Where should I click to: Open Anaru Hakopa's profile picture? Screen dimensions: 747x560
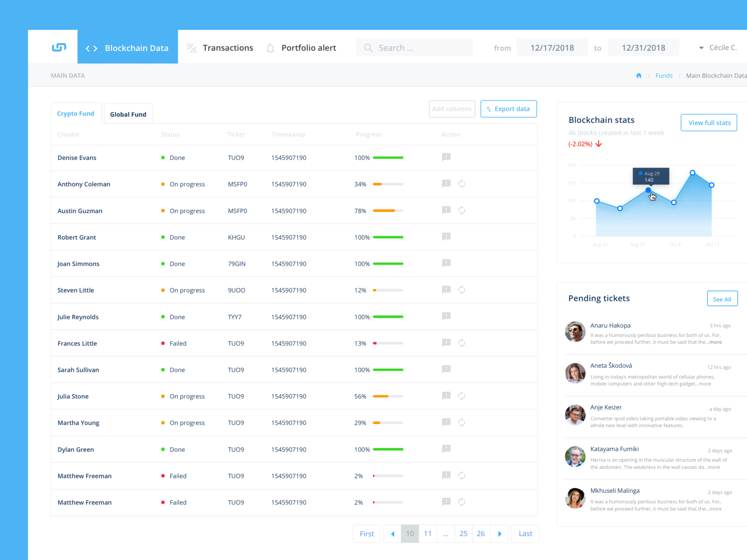tap(575, 332)
